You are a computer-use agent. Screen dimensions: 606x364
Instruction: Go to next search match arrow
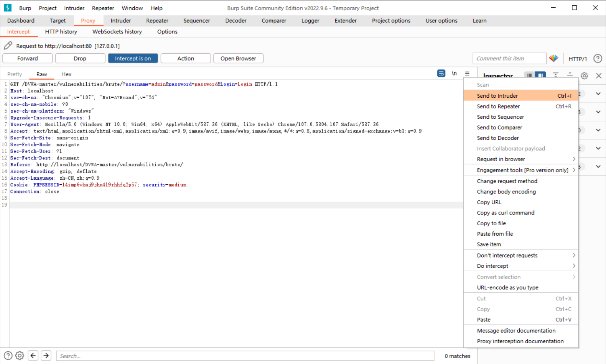(46, 356)
